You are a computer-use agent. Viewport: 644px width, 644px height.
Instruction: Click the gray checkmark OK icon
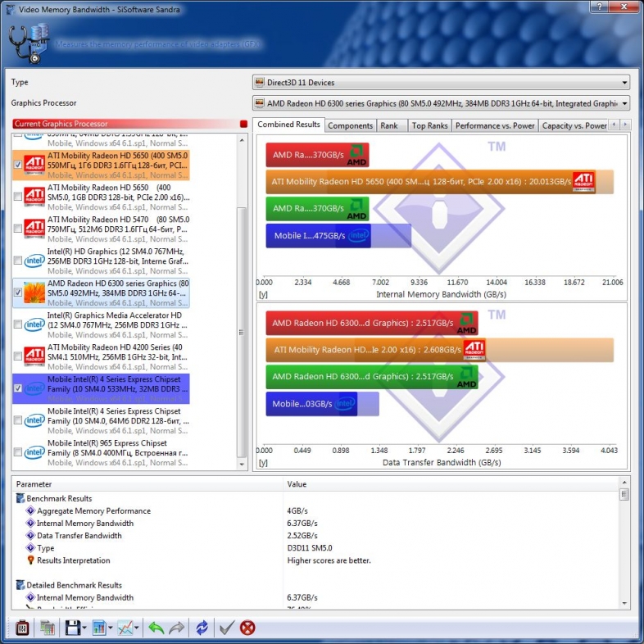227,628
